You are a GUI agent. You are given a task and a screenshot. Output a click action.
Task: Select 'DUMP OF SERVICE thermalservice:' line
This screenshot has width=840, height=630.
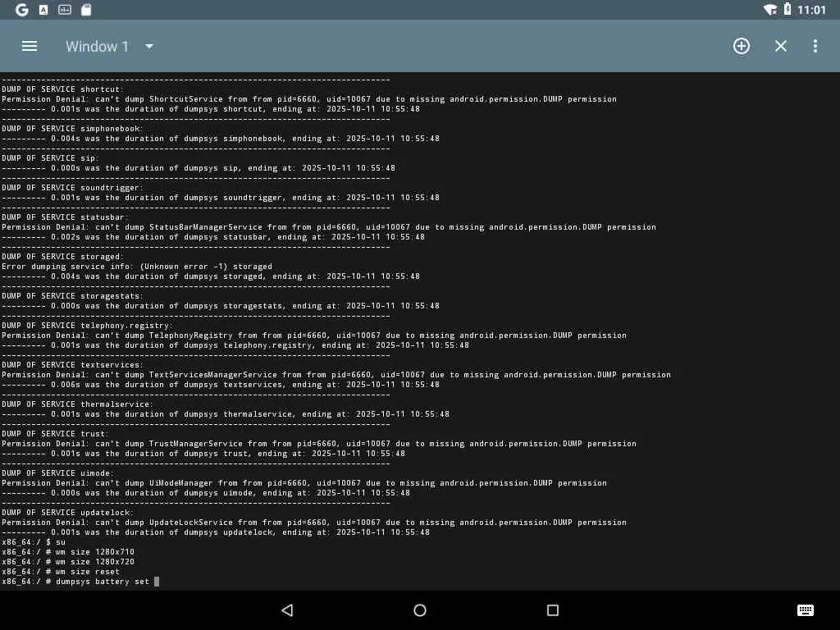coord(78,404)
